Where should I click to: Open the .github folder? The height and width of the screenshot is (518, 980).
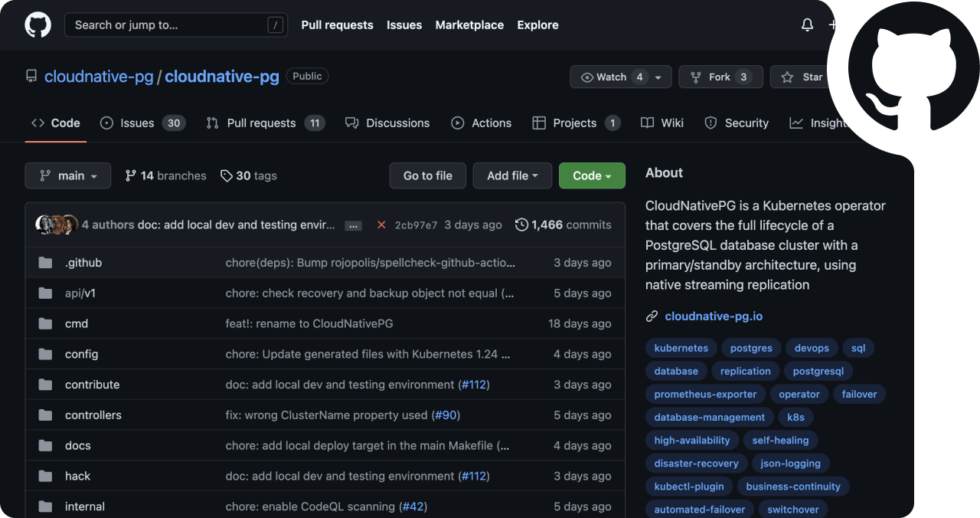(83, 262)
